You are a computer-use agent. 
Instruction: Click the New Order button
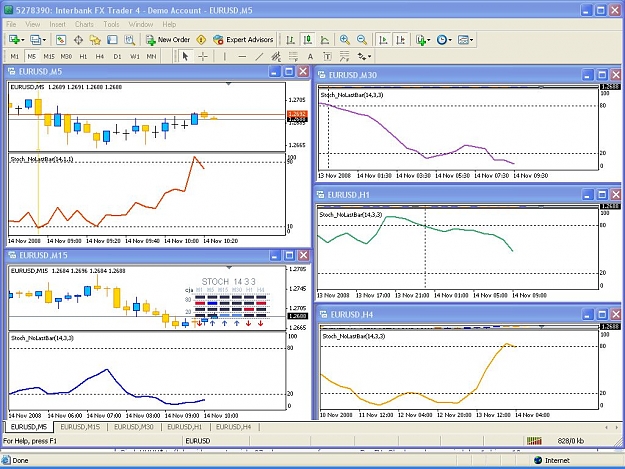pyautogui.click(x=168, y=39)
